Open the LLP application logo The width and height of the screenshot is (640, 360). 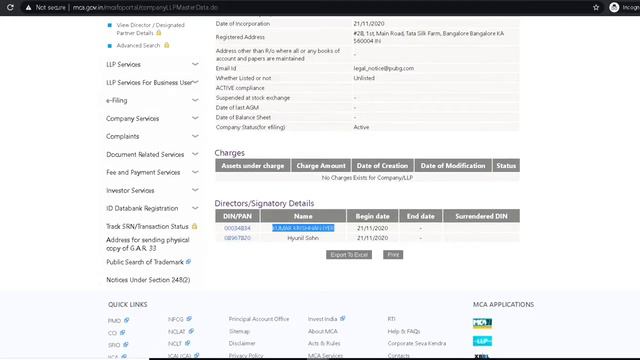pos(482,341)
